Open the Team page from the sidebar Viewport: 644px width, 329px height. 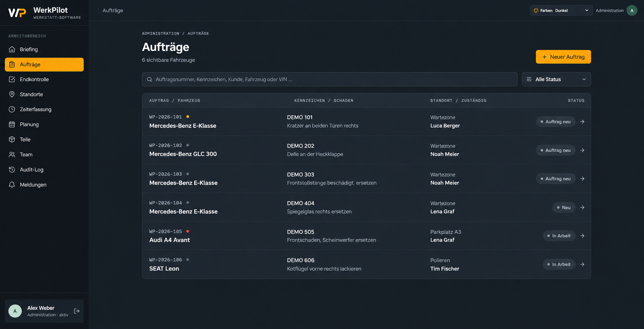pos(44,155)
